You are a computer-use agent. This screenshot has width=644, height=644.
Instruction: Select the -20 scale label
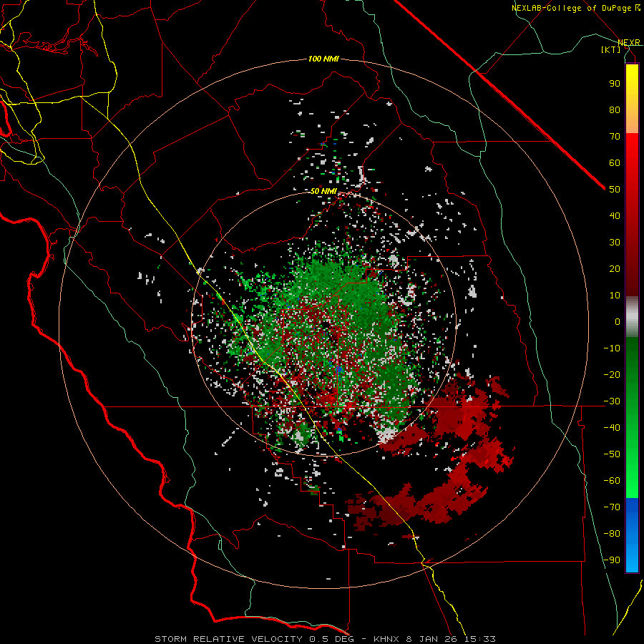[x=612, y=374]
